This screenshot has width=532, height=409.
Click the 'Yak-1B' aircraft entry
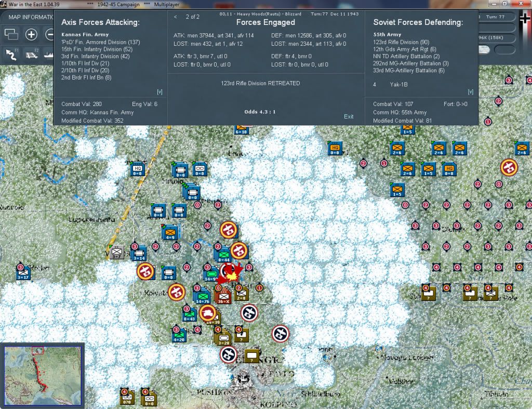tap(398, 85)
